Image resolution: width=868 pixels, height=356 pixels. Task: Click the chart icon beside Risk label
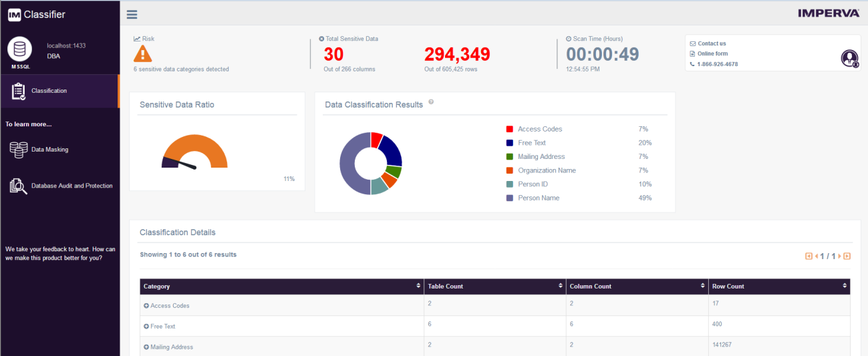coord(137,39)
